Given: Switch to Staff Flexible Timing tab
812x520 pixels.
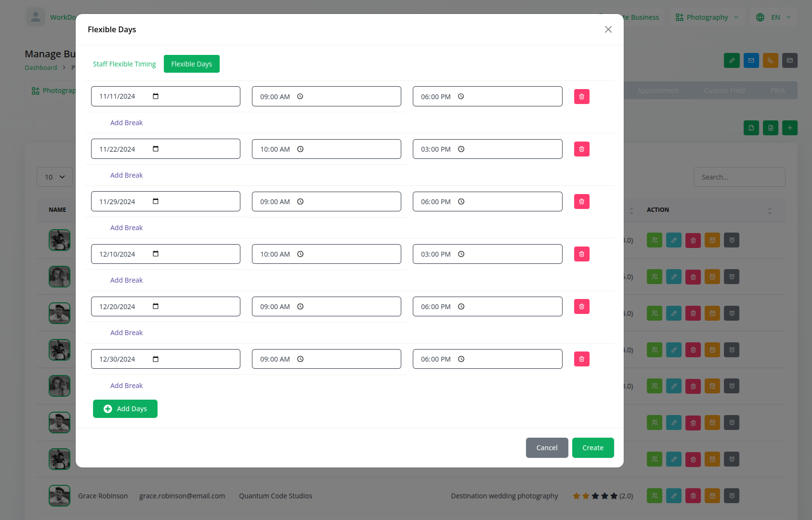Looking at the screenshot, I should (124, 64).
